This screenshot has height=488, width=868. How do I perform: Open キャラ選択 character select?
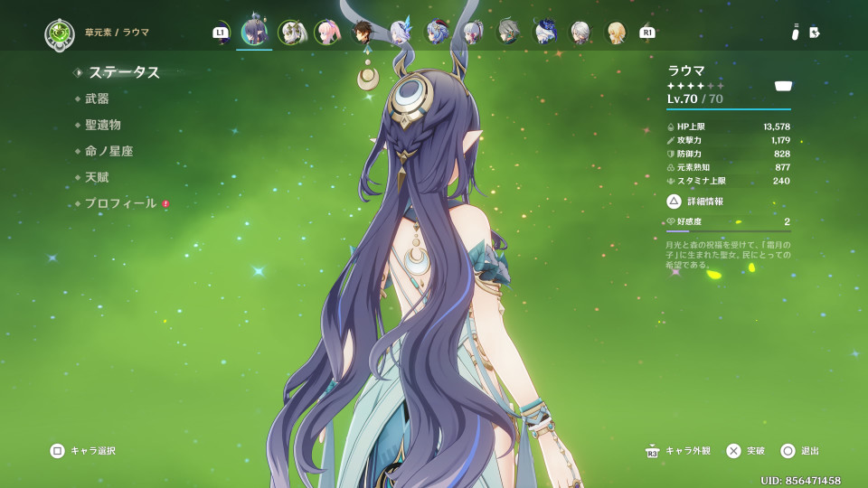[x=93, y=451]
